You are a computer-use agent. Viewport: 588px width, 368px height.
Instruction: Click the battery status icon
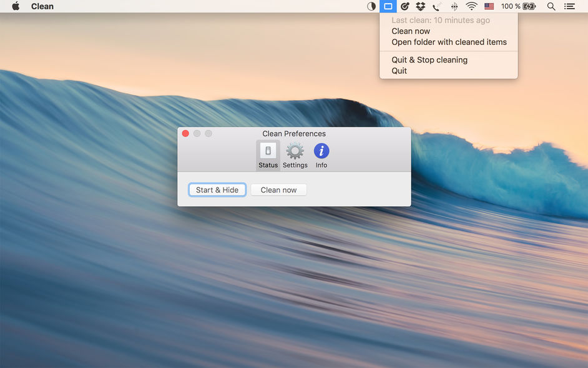coord(529,6)
